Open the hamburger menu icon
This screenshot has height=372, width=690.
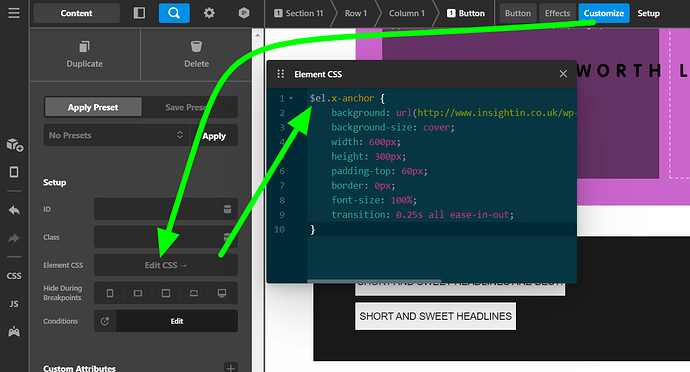pos(14,13)
